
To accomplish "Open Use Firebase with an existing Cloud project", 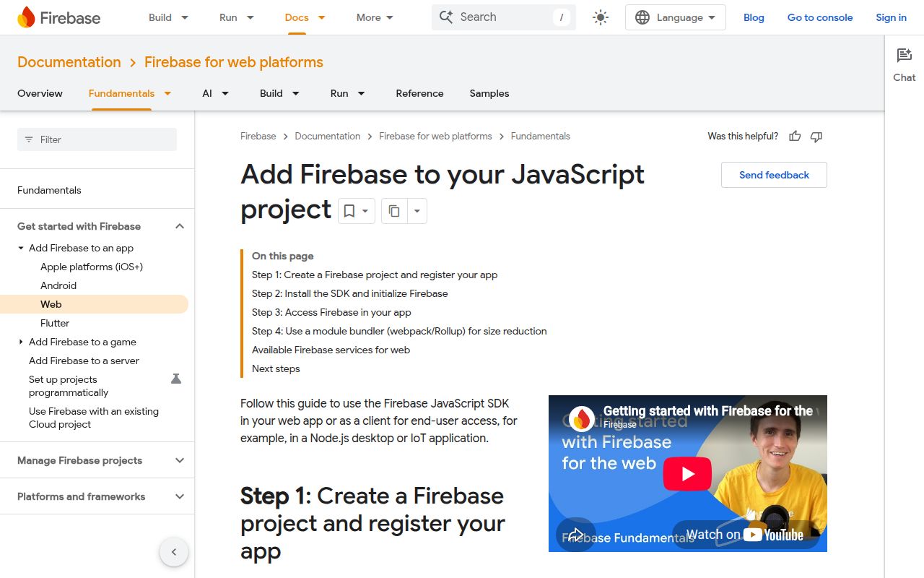I will click(94, 418).
